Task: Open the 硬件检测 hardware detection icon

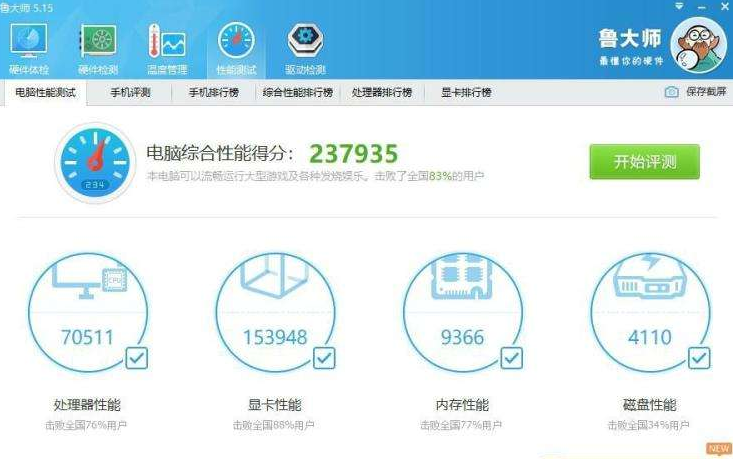Action: click(98, 49)
